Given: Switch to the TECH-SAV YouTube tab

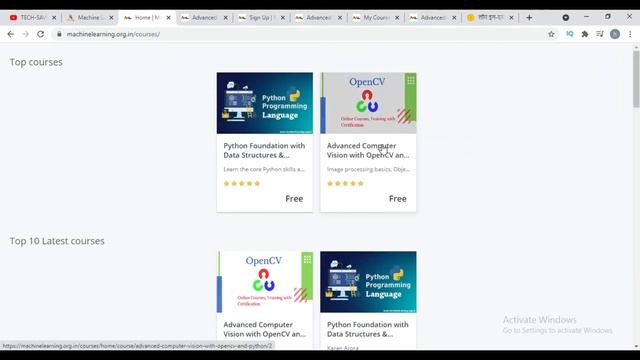Looking at the screenshot, I should click(33, 18).
